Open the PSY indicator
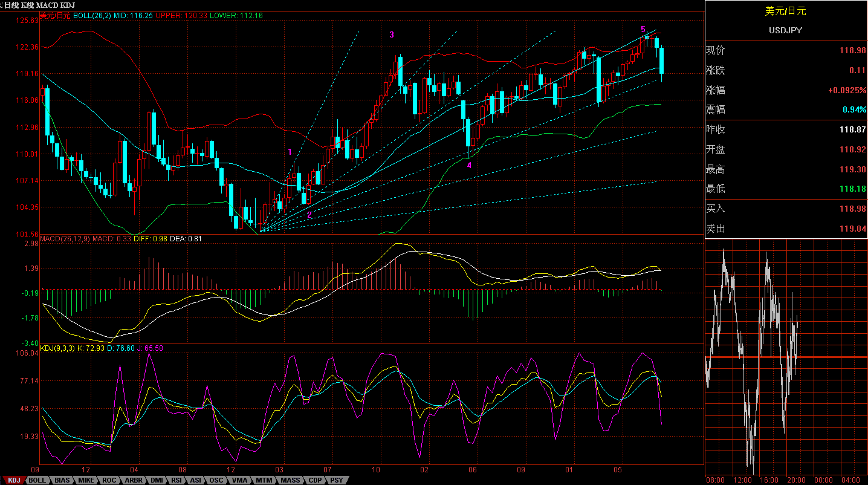868x485 pixels. pos(336,480)
